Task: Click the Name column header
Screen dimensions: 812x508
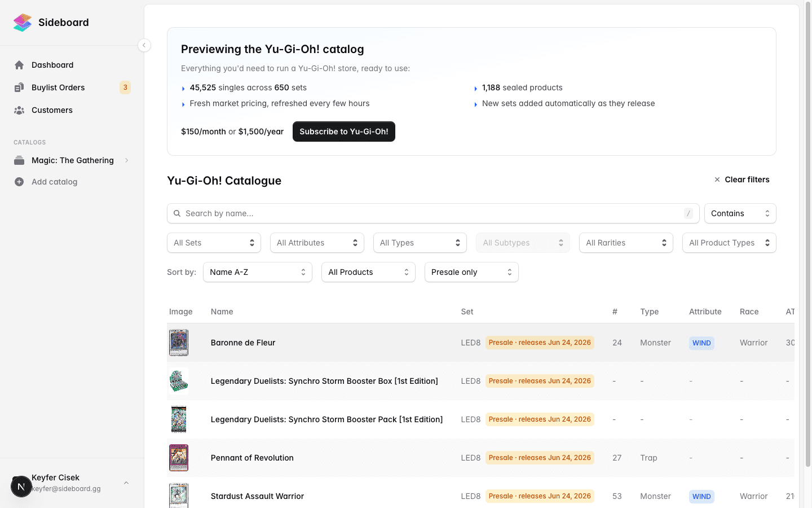Action: click(x=222, y=312)
